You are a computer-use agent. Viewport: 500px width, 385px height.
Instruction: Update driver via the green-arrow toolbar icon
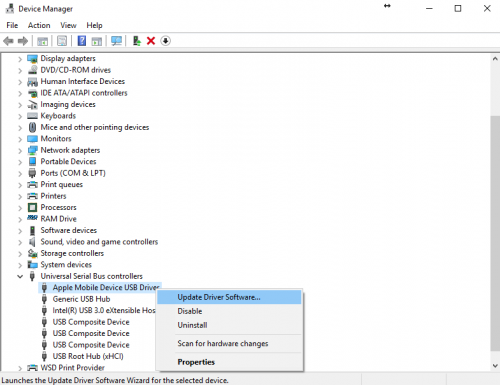coord(137,41)
